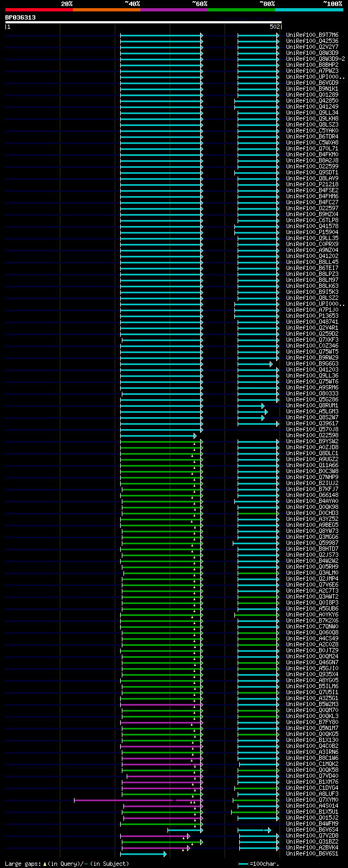
Task: Click the cyan ~100% legend color bar
Action: tap(309, 10)
